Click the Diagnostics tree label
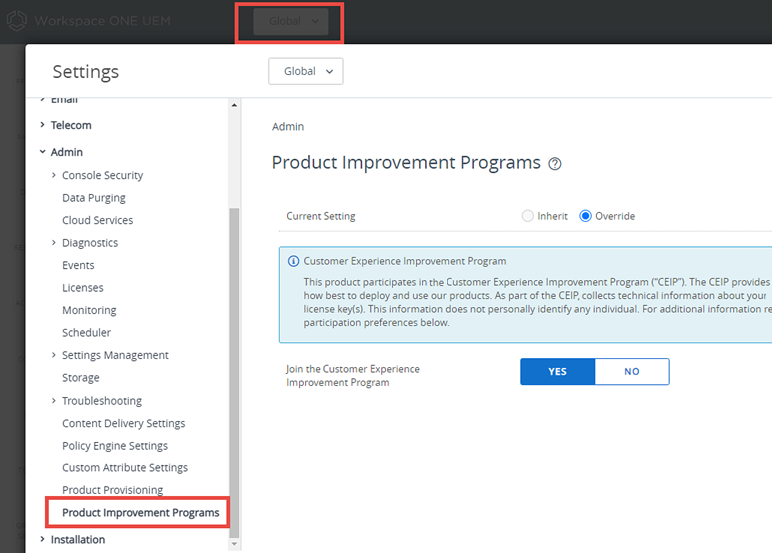This screenshot has height=553, width=772. click(90, 243)
